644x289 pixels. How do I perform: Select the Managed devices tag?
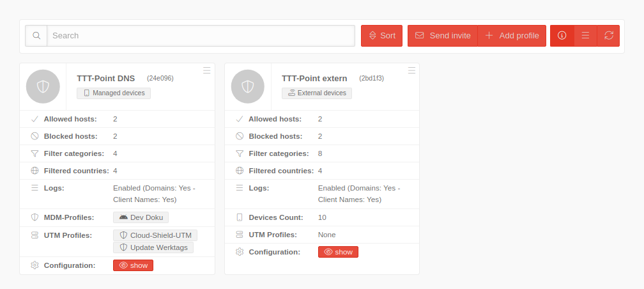114,93
